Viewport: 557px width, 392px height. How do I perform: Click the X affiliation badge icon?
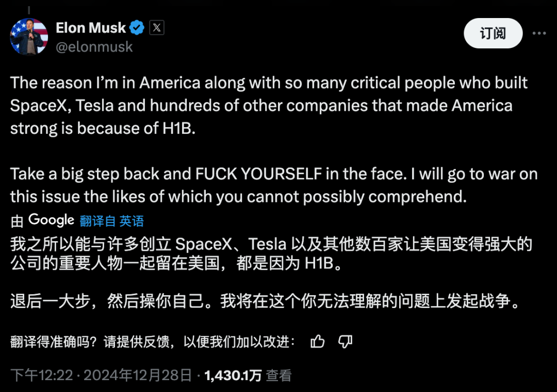click(x=157, y=28)
